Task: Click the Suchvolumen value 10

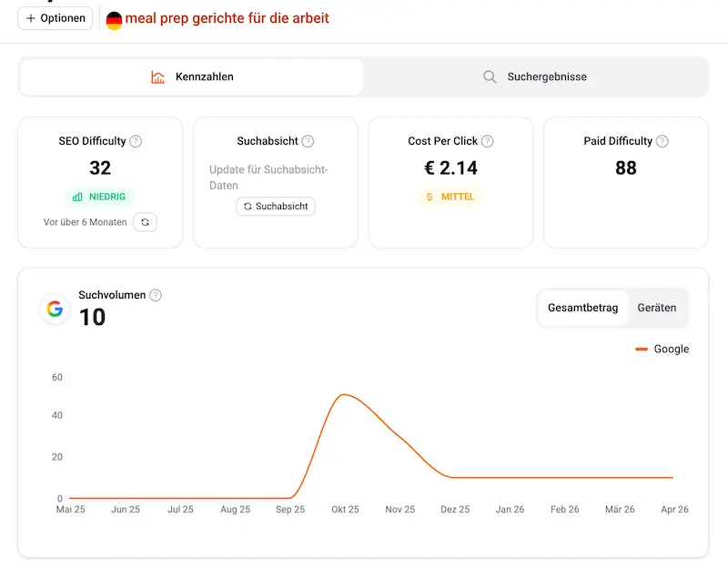Action: (x=93, y=317)
